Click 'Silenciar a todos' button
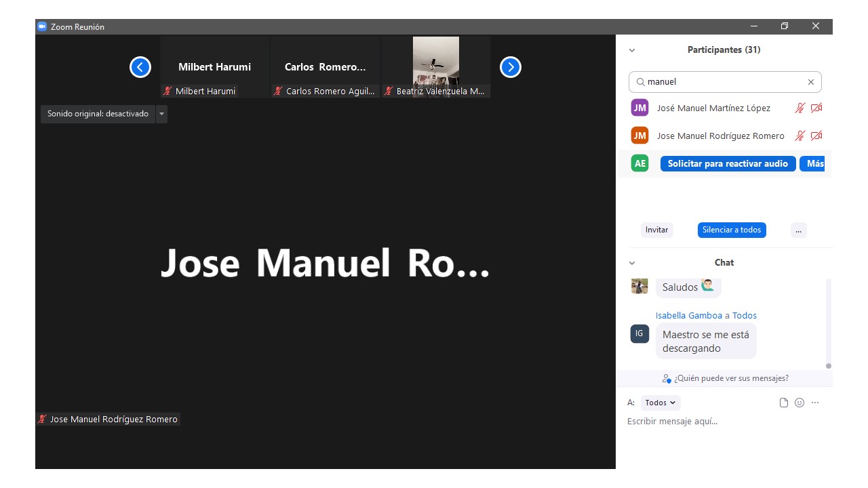 coord(732,230)
